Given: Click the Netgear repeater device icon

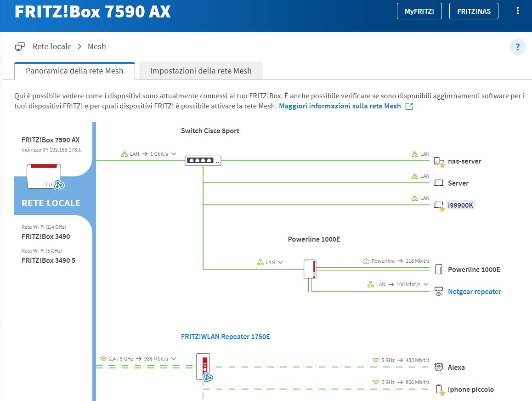Looking at the screenshot, I should [439, 291].
